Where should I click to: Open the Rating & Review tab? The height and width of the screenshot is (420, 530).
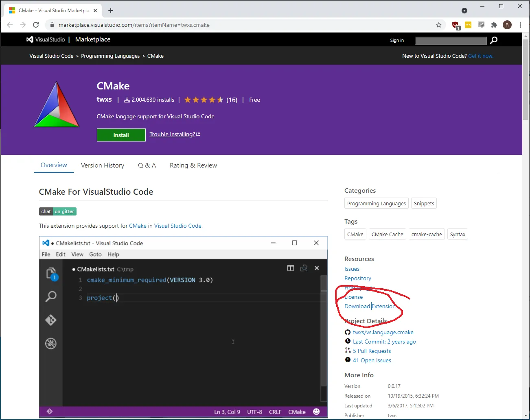pos(193,165)
